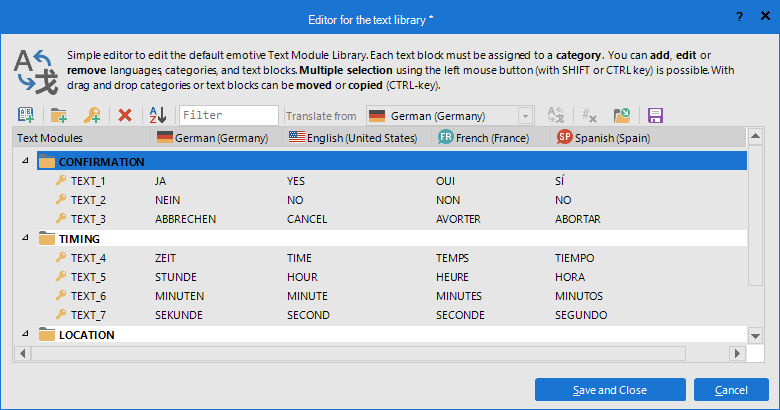Click the key icon of TEXT_5
This screenshot has height=410, width=780.
[x=61, y=276]
